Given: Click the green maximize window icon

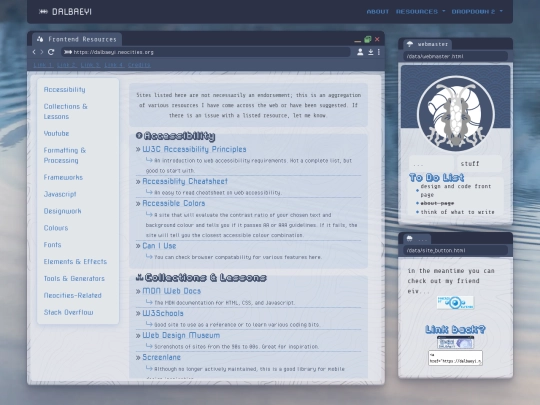Looking at the screenshot, I should pos(367,39).
